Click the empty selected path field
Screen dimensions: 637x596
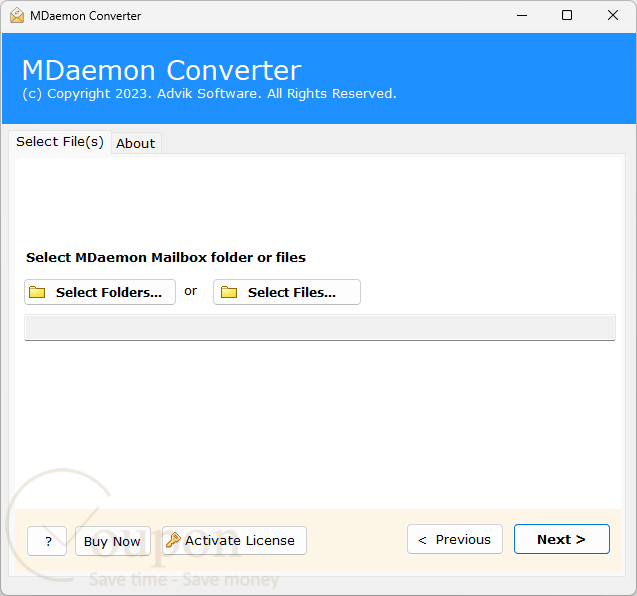coord(320,327)
